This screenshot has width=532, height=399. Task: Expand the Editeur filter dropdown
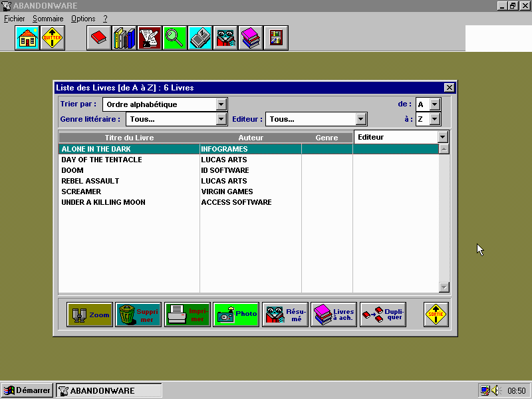coord(361,119)
